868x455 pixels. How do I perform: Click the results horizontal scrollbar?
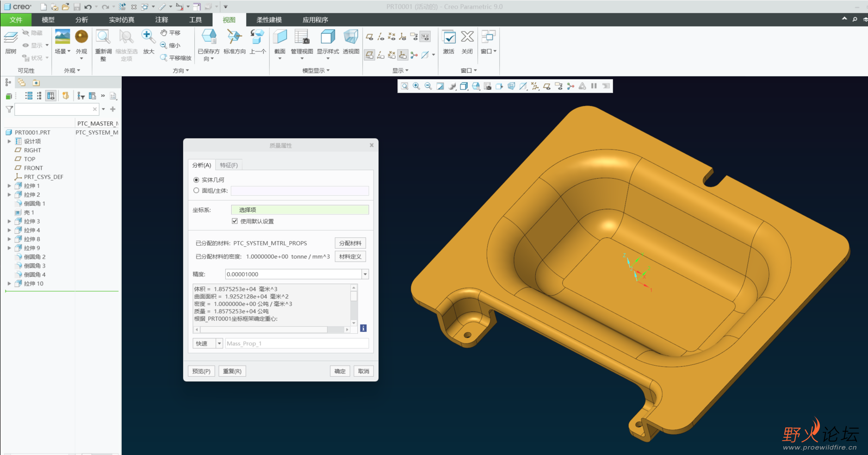264,330
